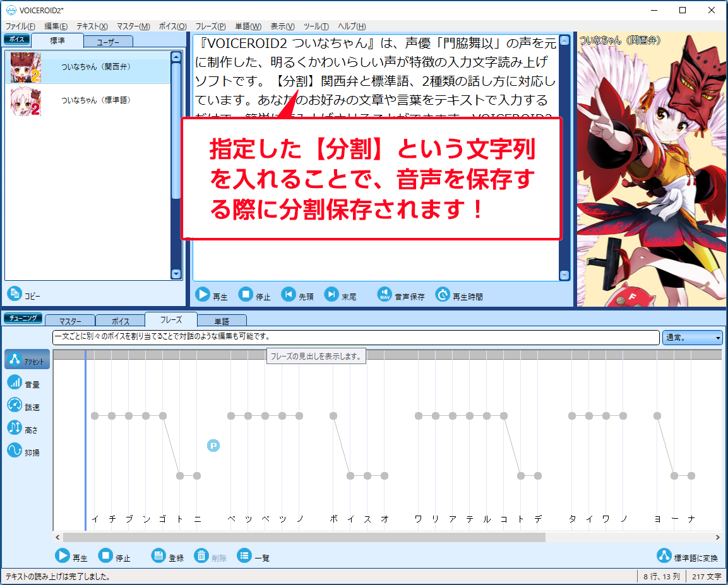Click the 削除 trash icon
This screenshot has height=585, width=728.
coord(201,556)
